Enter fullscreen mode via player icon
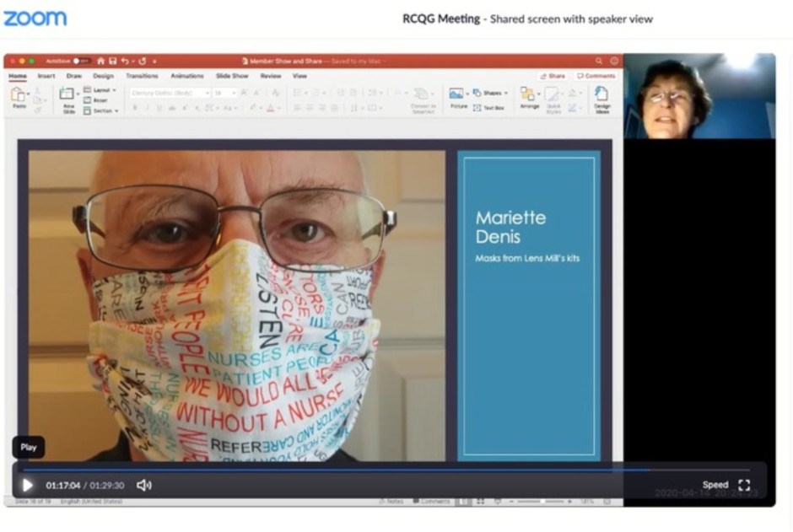This screenshot has width=793, height=532. pyautogui.click(x=744, y=485)
